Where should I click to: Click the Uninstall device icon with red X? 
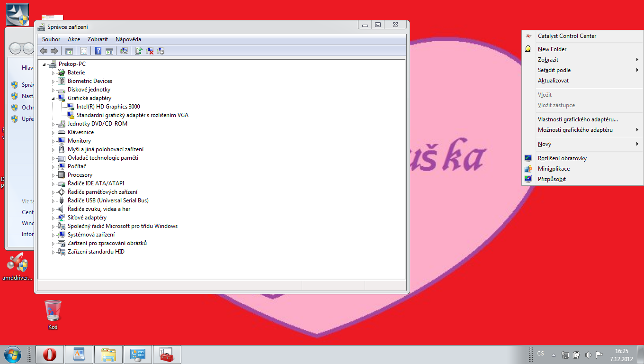coord(150,51)
